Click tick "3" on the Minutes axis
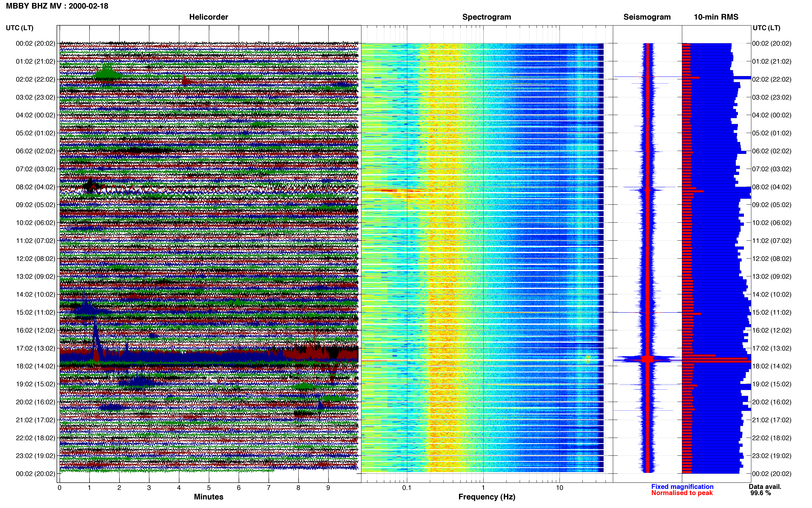The height and width of the screenshot is (508, 812). (149, 488)
